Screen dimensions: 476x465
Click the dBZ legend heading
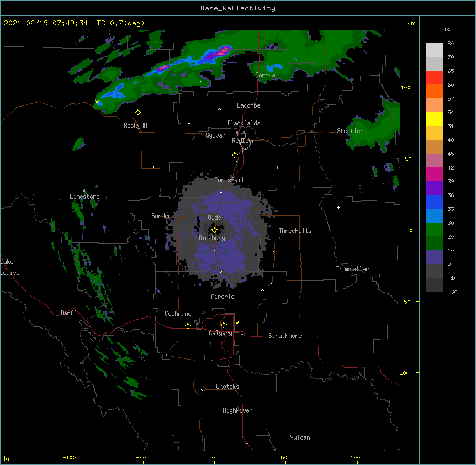pyautogui.click(x=447, y=29)
